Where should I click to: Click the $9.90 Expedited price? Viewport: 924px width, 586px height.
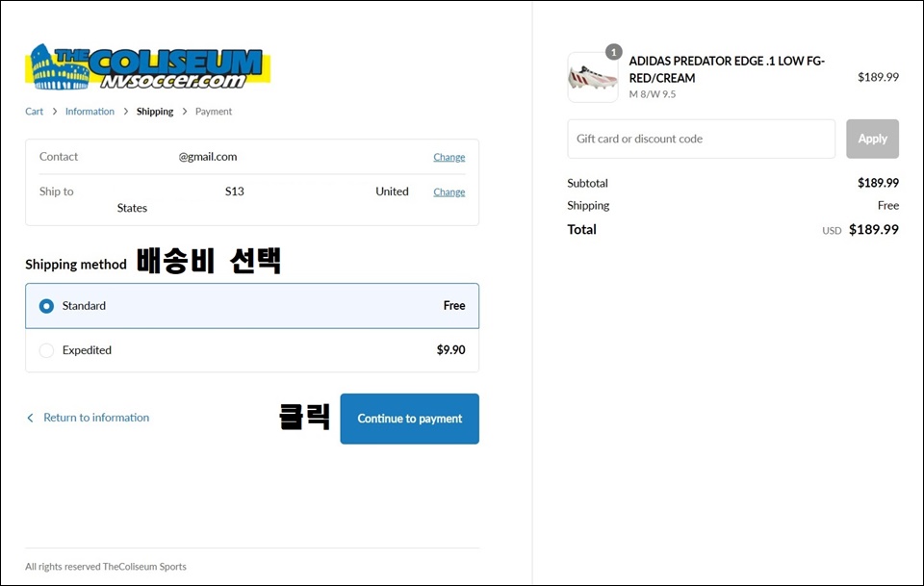[450, 350]
